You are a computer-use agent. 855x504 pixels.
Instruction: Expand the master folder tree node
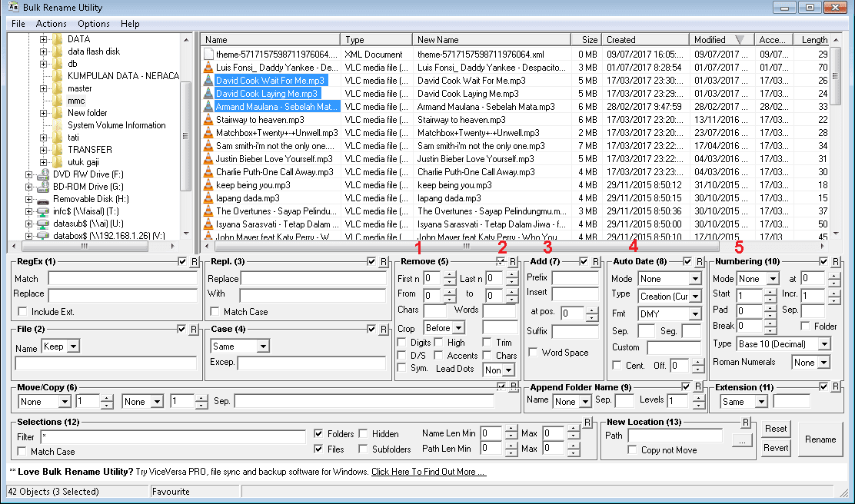(x=43, y=88)
